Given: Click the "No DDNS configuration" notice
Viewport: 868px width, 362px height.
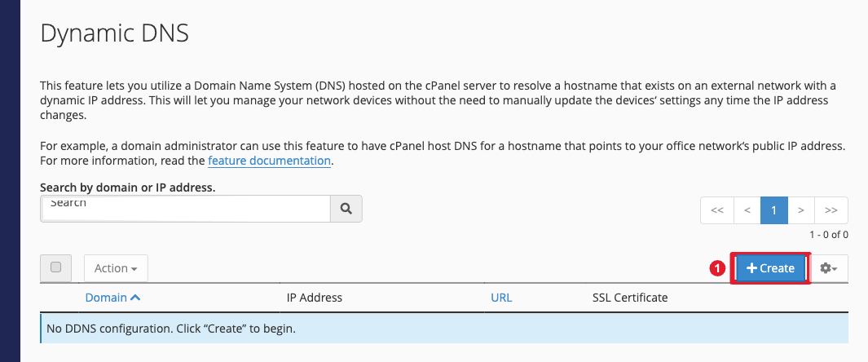Looking at the screenshot, I should [444, 329].
